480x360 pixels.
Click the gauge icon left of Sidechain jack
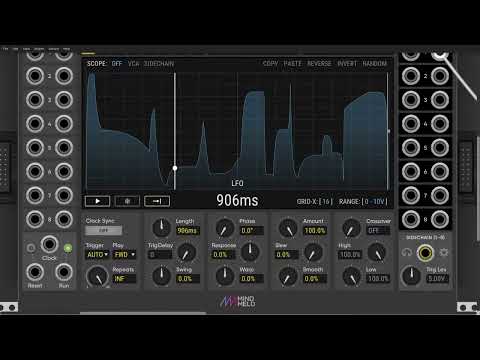pyautogui.click(x=407, y=252)
